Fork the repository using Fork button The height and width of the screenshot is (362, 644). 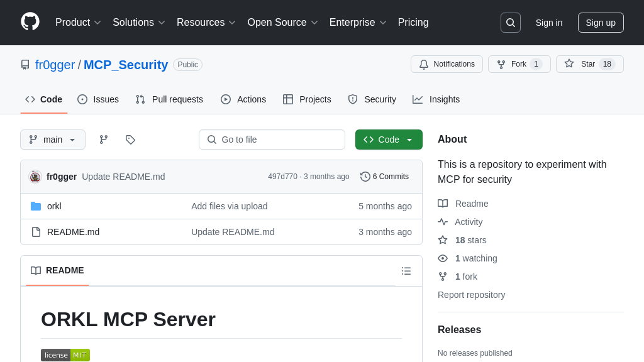pyautogui.click(x=519, y=64)
